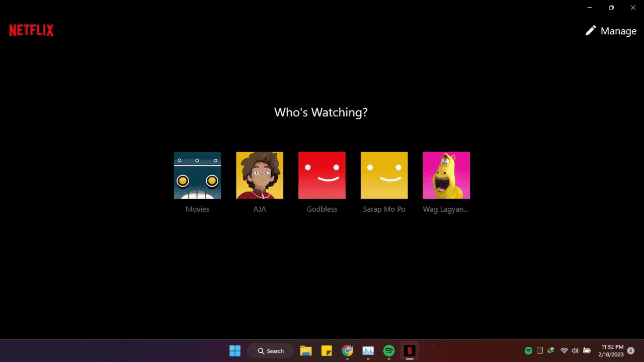Open the volume speaker control in tray
This screenshot has height=362, width=644.
[575, 351]
